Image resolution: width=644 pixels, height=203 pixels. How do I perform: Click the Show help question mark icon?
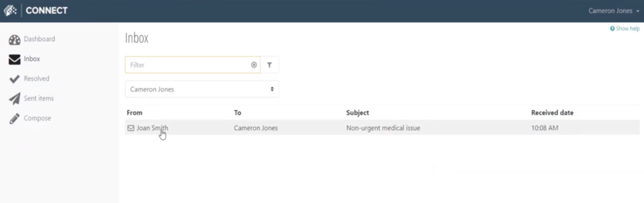612,28
